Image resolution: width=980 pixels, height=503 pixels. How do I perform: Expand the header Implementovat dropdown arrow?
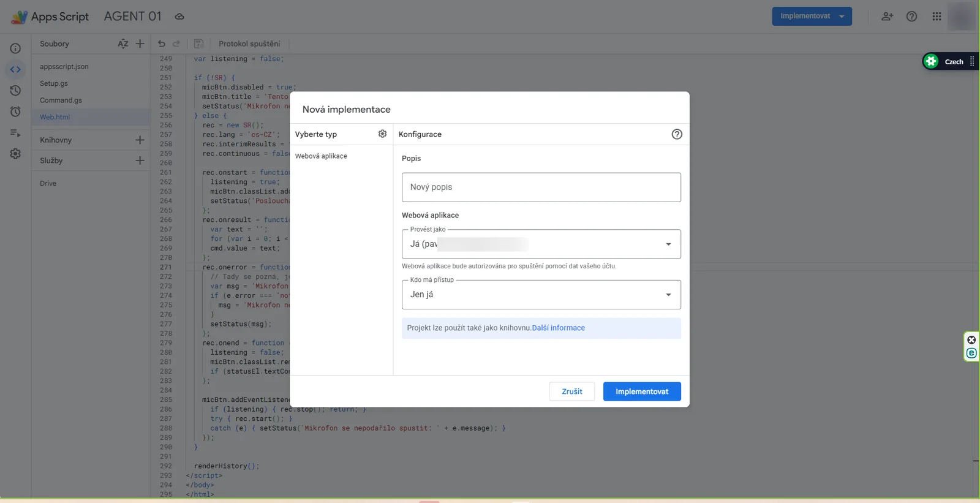[842, 17]
